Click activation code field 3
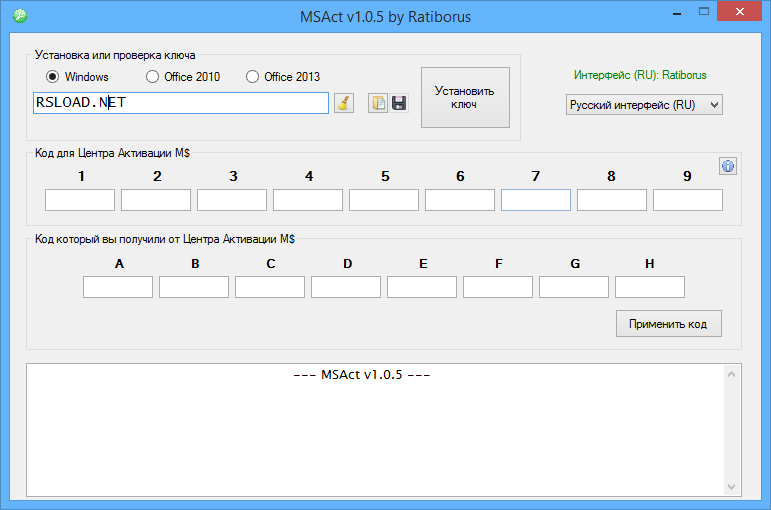The width and height of the screenshot is (771, 510). coord(232,200)
